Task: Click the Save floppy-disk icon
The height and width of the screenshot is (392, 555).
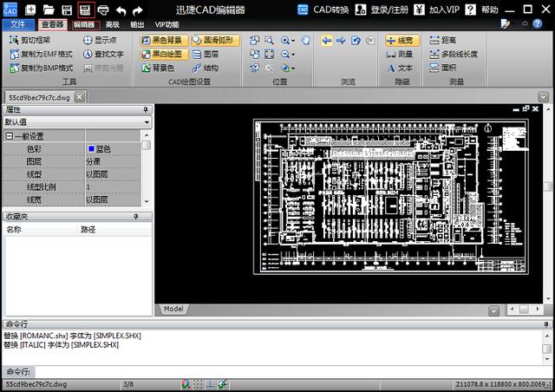Action: [67, 10]
